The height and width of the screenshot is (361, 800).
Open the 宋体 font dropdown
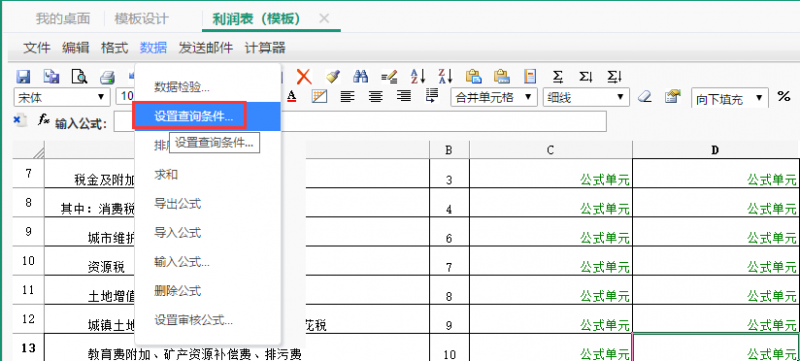(62, 97)
